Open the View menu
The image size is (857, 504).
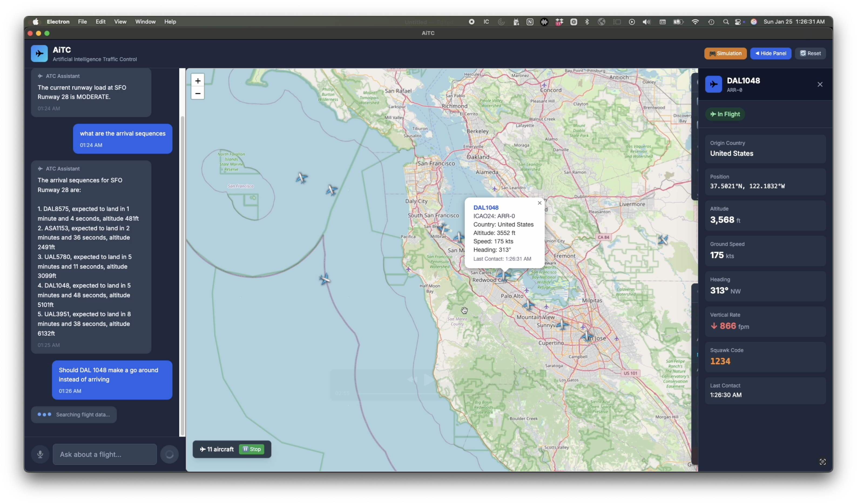[120, 22]
